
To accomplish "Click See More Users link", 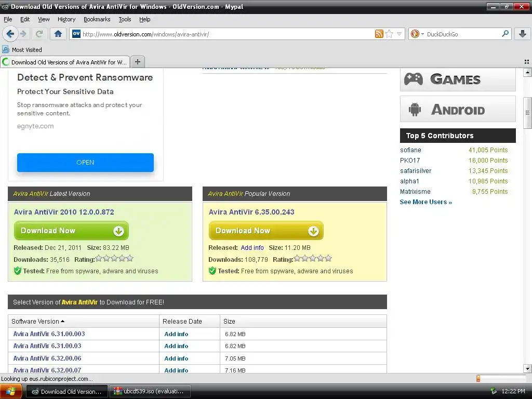I will coord(426,202).
